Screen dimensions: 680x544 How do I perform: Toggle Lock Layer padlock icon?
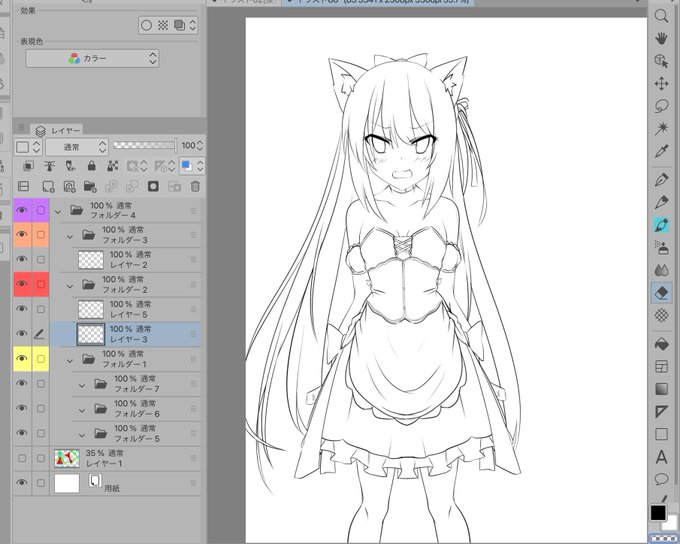click(x=91, y=166)
